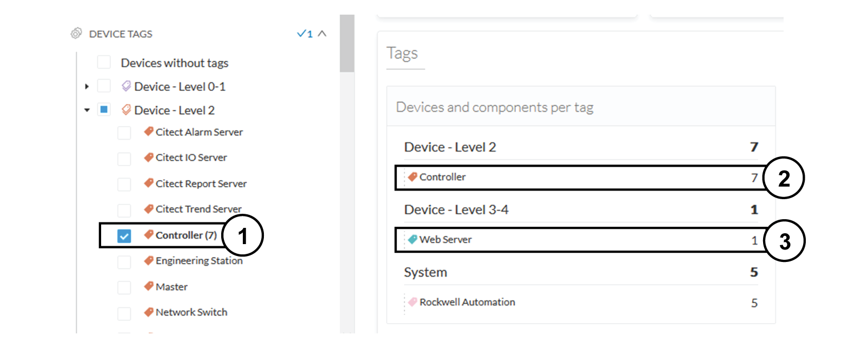Click the orange tag icon next to Citect Alarm Server
The height and width of the screenshot is (348, 868).
click(x=149, y=132)
